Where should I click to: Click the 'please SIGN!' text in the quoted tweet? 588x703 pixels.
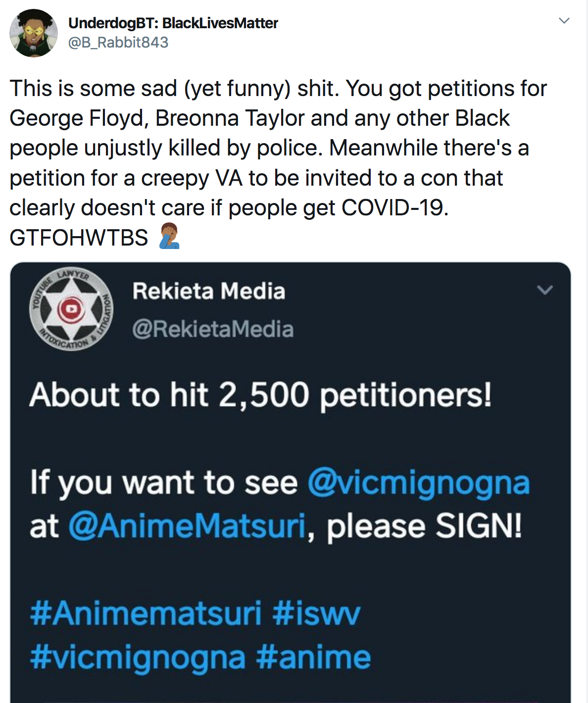coord(424,526)
